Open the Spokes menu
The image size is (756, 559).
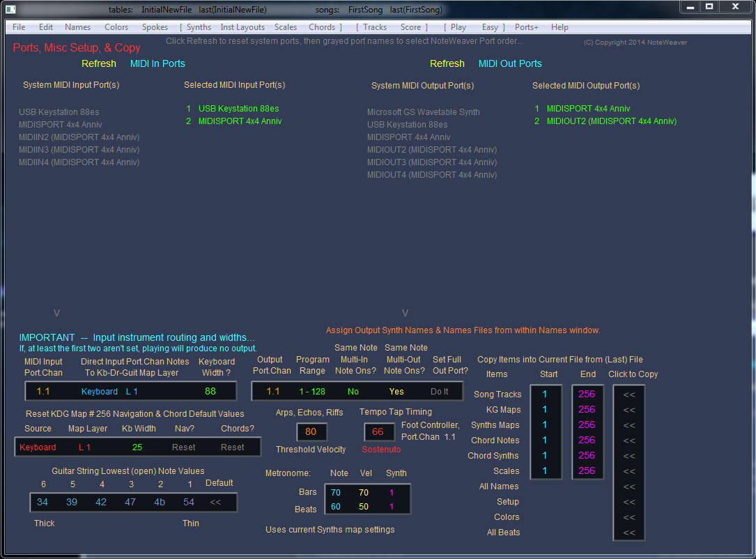155,27
